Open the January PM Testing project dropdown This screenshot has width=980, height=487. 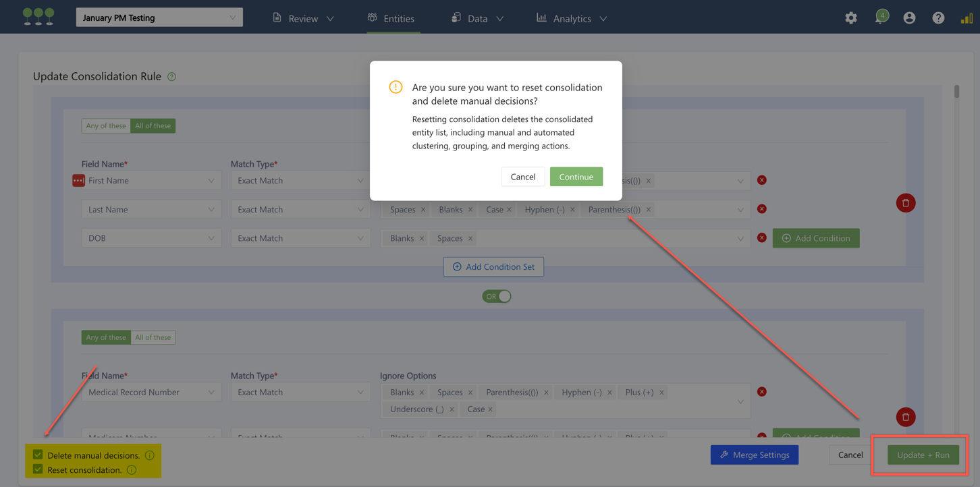(x=159, y=18)
